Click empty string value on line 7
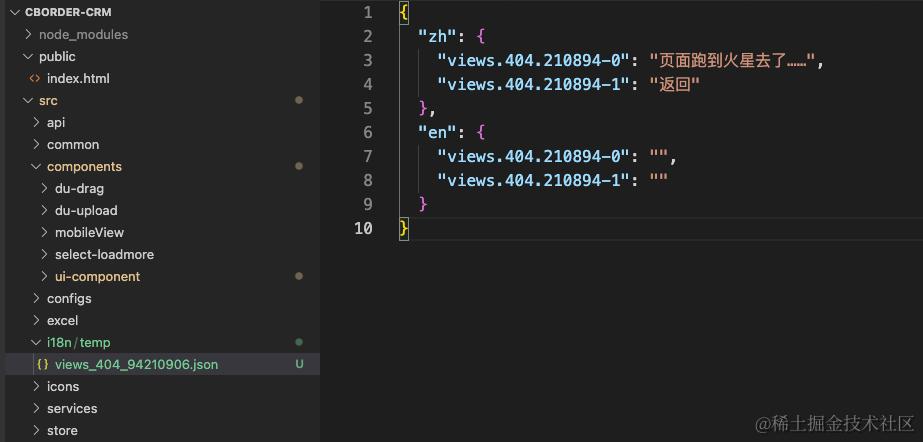 click(x=659, y=156)
